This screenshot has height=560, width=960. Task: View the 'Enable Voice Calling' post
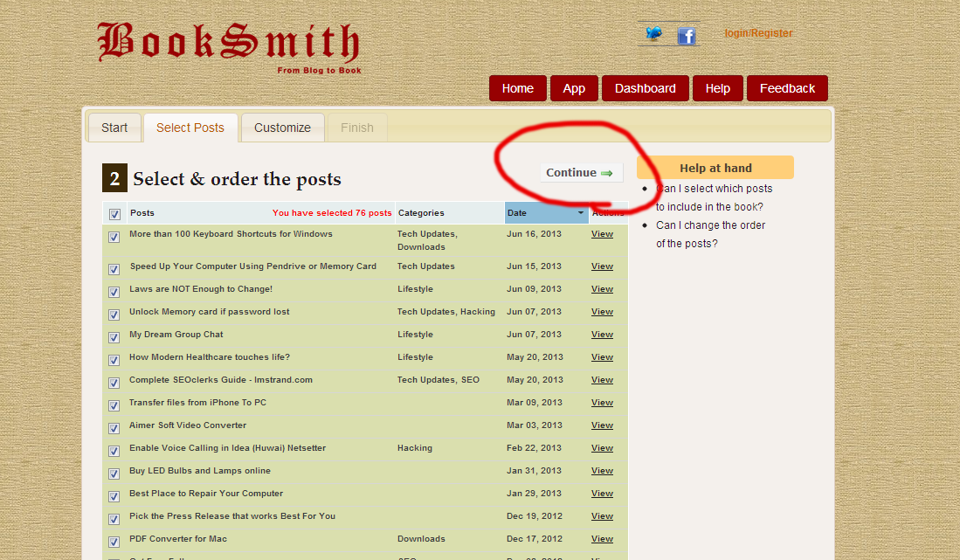[602, 447]
